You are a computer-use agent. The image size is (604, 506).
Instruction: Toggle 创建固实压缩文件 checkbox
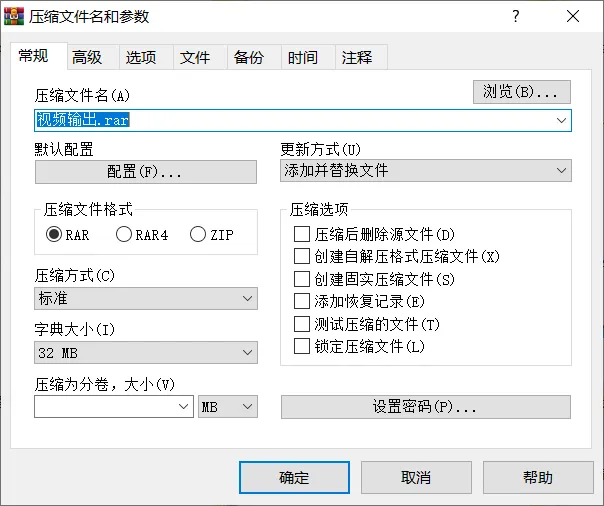[x=302, y=279]
